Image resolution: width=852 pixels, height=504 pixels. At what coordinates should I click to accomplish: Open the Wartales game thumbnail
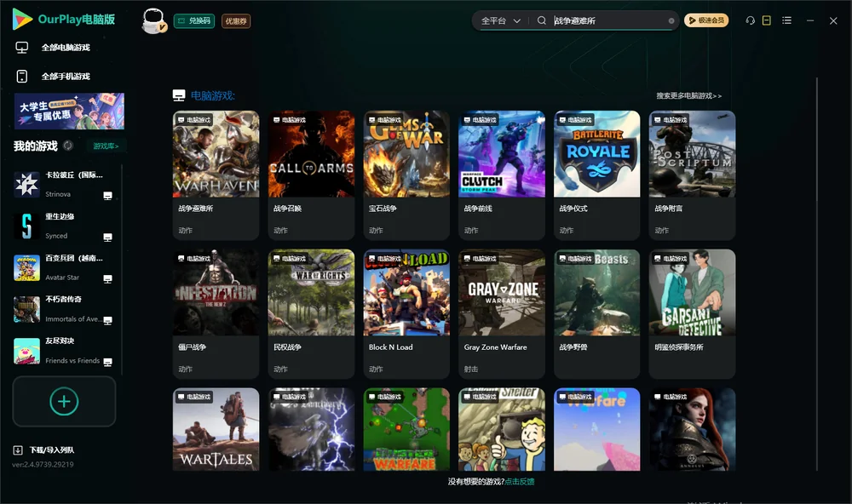click(216, 430)
